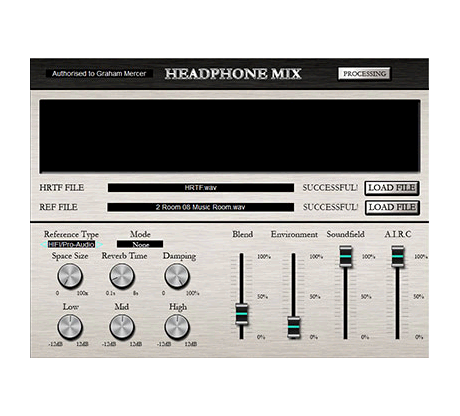This screenshot has height=416, width=460.
Task: Click the SUCCESSFUL! status beside REF file
Action: click(330, 207)
